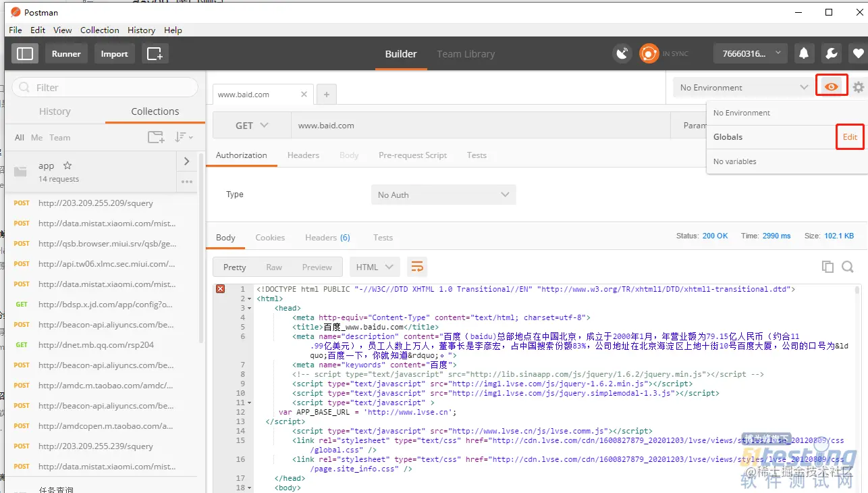Image resolution: width=868 pixels, height=493 pixels.
Task: Toggle the sidebar with the layout icon
Action: [25, 53]
